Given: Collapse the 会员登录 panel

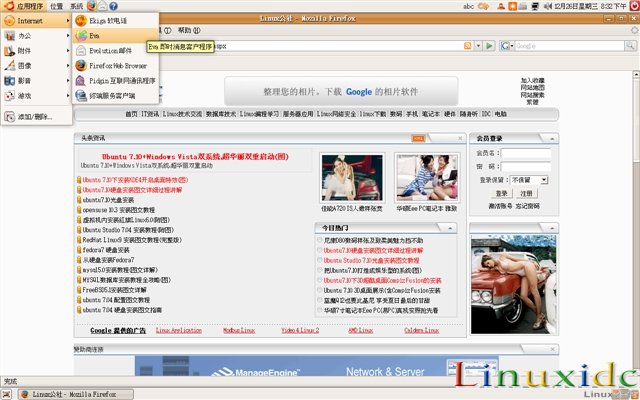Looking at the screenshot, I should 552,139.
